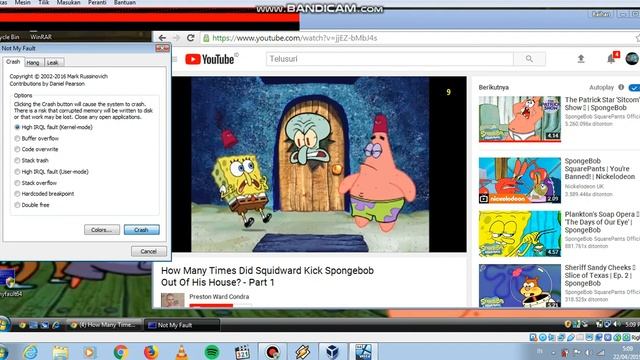Open File Explorer from host taskbar

point(60,352)
